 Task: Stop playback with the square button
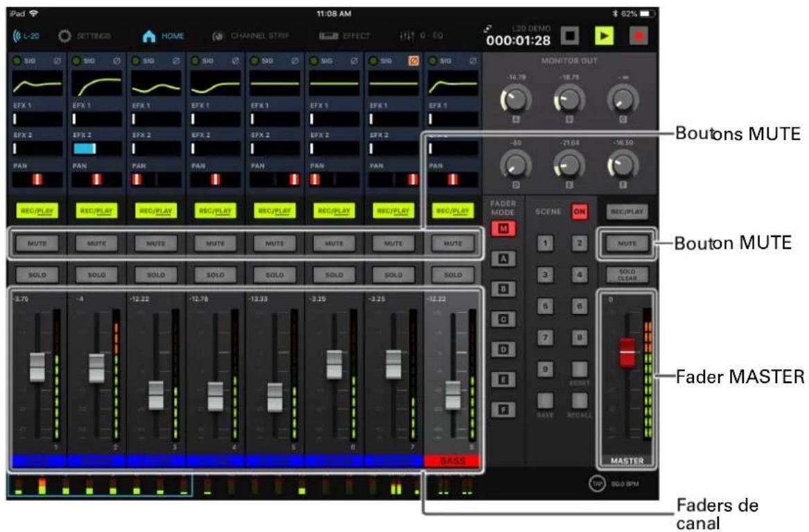570,35
